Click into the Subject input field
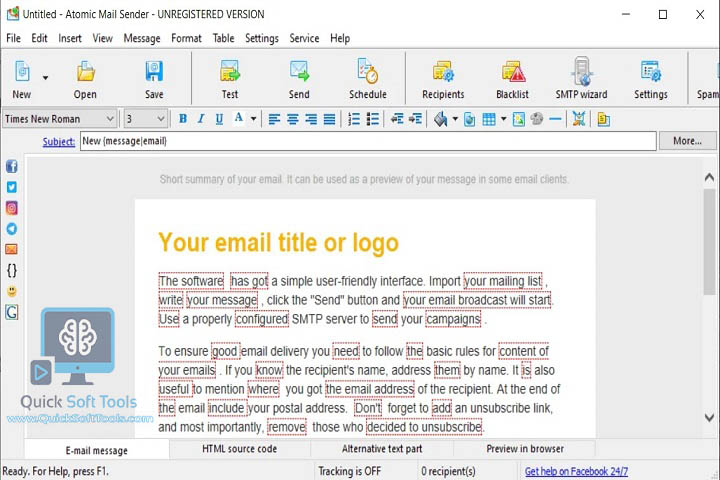The image size is (720, 480). [x=368, y=141]
